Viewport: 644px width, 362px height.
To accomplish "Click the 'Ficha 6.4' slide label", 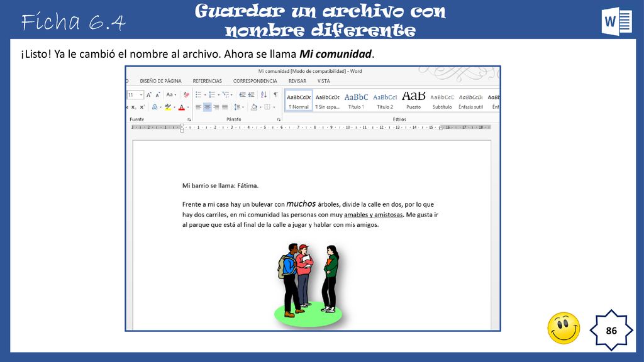I will pos(73,22).
